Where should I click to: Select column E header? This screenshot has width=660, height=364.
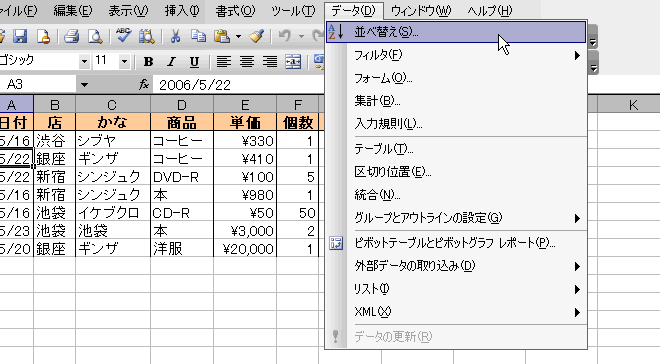[x=245, y=104]
